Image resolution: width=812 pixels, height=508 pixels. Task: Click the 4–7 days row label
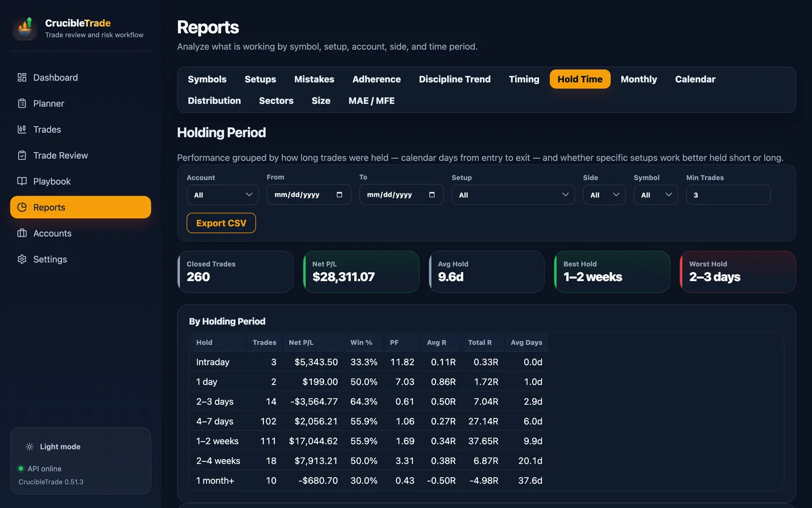pyautogui.click(x=215, y=421)
